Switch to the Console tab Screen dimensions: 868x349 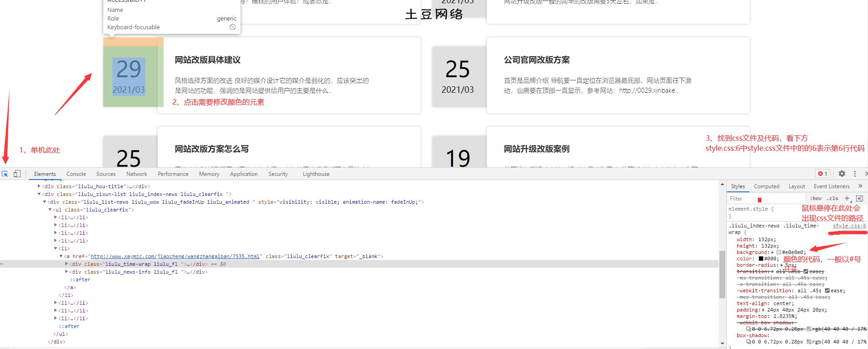coord(76,174)
